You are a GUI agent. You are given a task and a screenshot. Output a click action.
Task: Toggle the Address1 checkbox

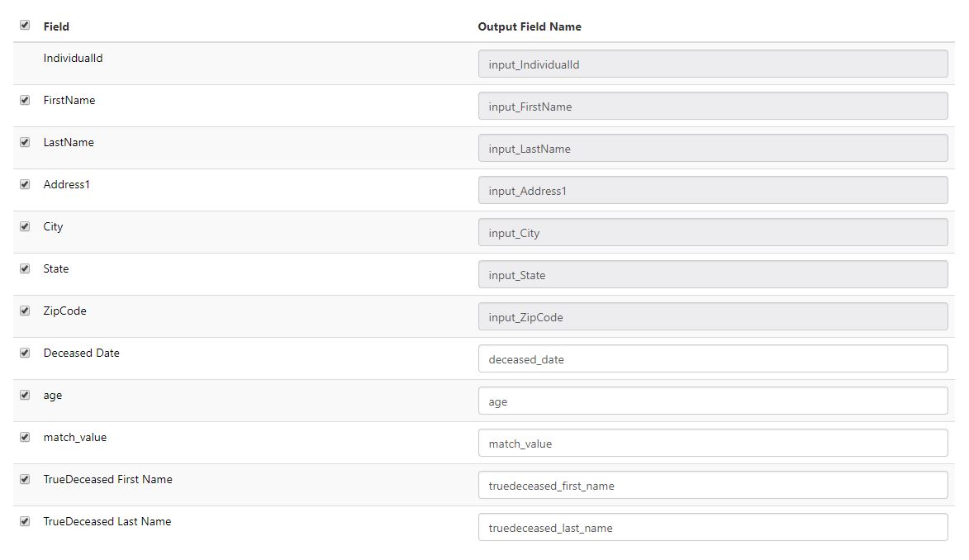(x=25, y=184)
